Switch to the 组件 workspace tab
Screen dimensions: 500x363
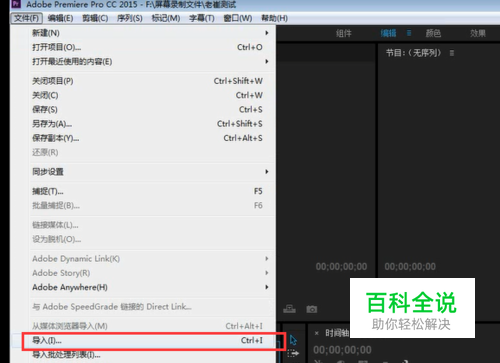[344, 33]
